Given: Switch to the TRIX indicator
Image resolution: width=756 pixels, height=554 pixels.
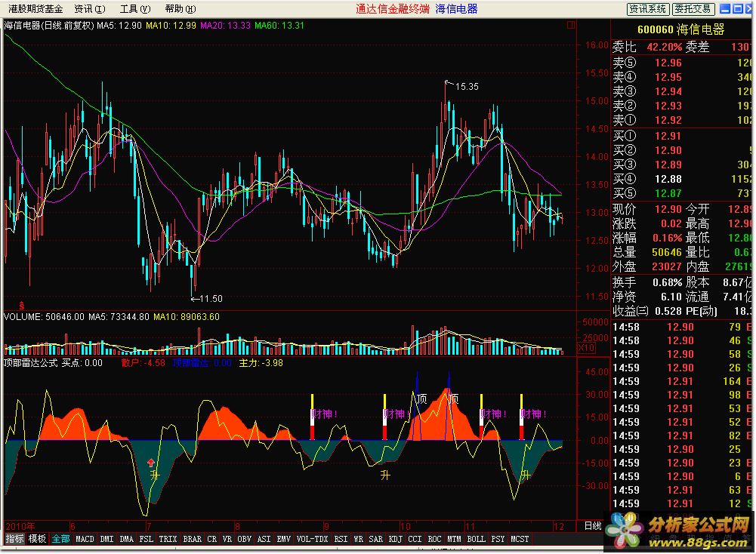Looking at the screenshot, I should pyautogui.click(x=168, y=539).
